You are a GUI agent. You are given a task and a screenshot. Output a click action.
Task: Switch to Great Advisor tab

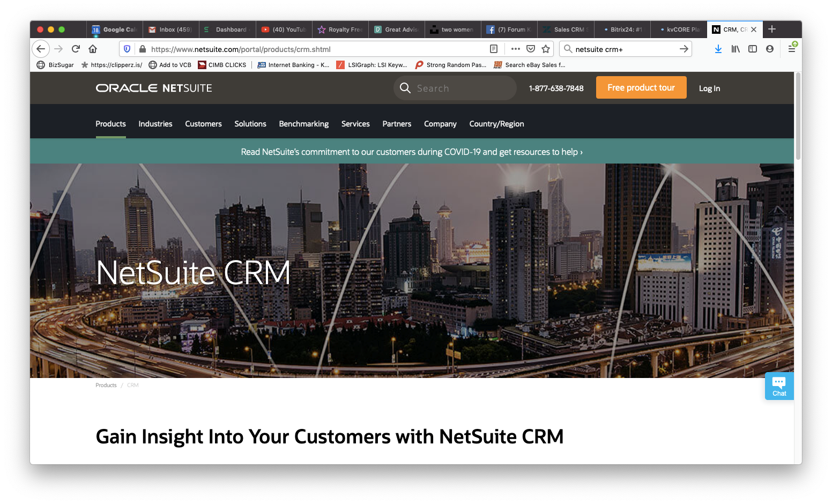tap(397, 29)
